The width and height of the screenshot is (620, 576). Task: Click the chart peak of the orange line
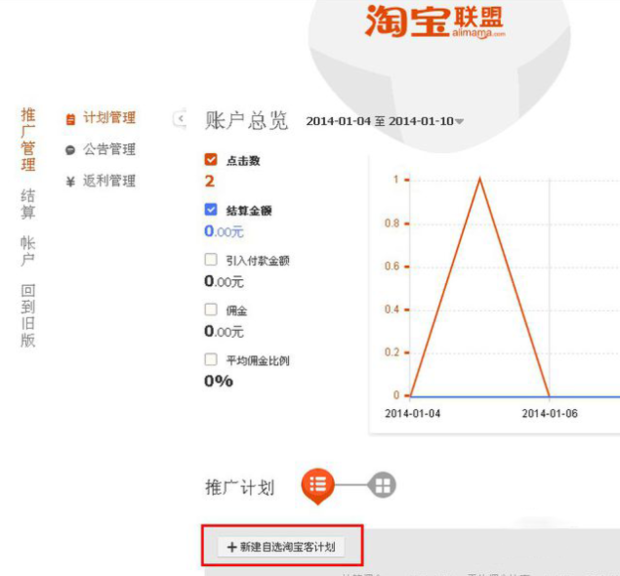(x=480, y=179)
